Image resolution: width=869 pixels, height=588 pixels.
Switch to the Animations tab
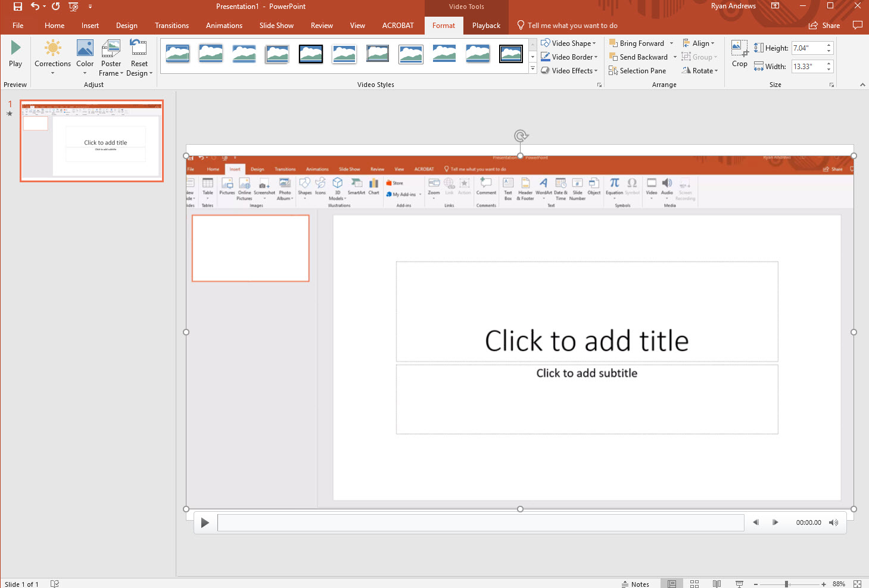(x=224, y=26)
